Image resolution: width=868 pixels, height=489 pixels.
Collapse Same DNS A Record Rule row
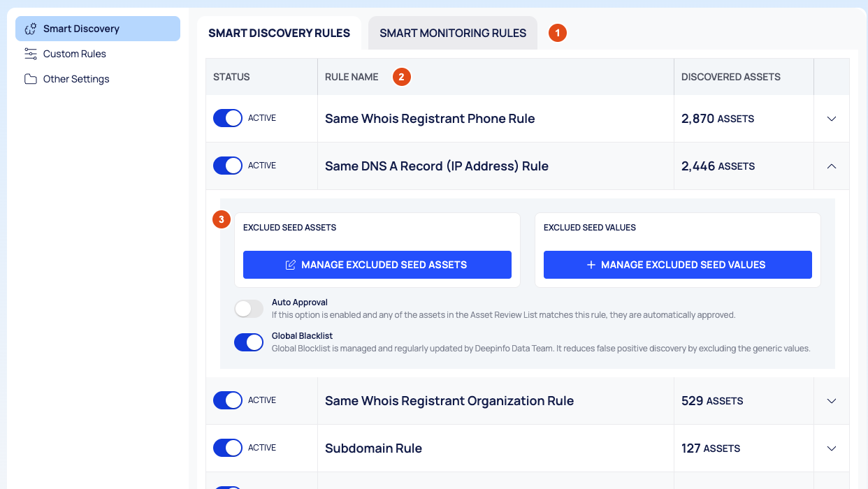[832, 166]
